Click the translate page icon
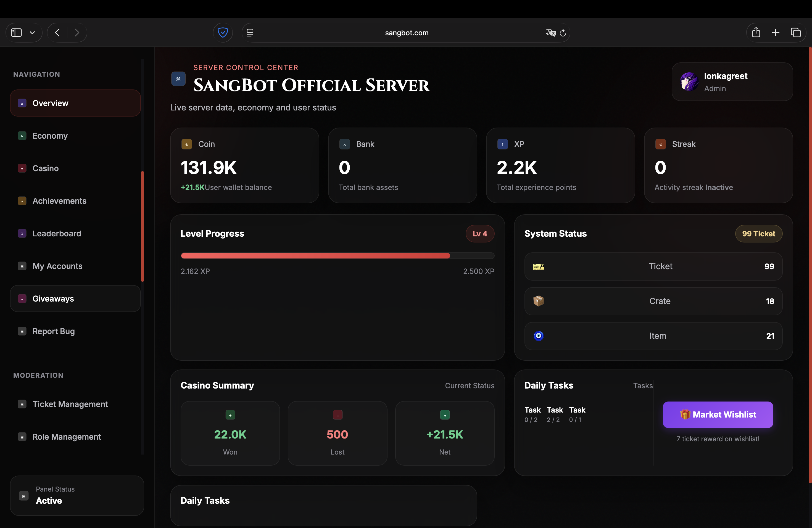 tap(550, 33)
